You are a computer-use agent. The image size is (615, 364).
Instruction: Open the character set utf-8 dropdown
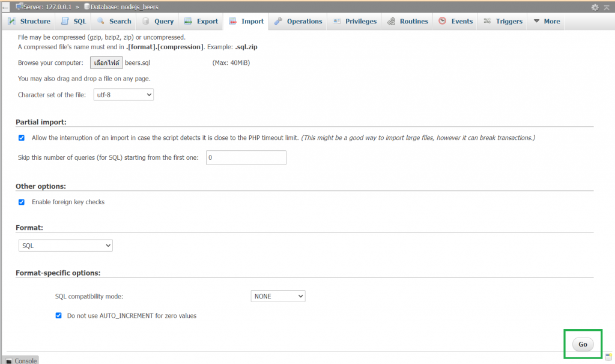124,94
